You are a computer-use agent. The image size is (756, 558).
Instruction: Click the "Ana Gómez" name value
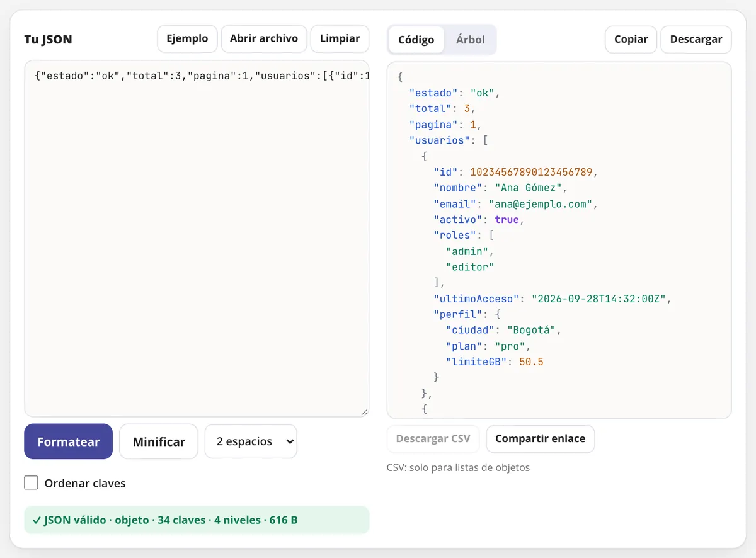tap(528, 188)
